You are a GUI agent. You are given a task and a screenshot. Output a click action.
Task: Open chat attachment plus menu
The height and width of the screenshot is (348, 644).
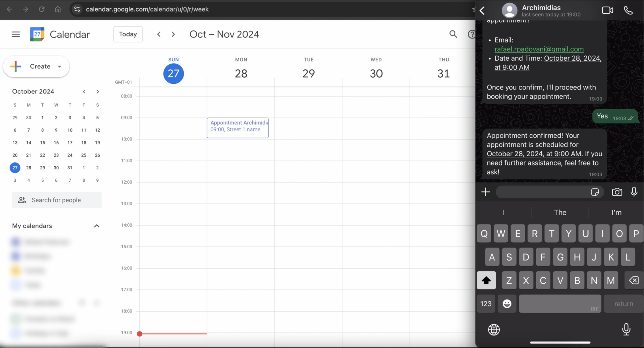[x=486, y=192]
